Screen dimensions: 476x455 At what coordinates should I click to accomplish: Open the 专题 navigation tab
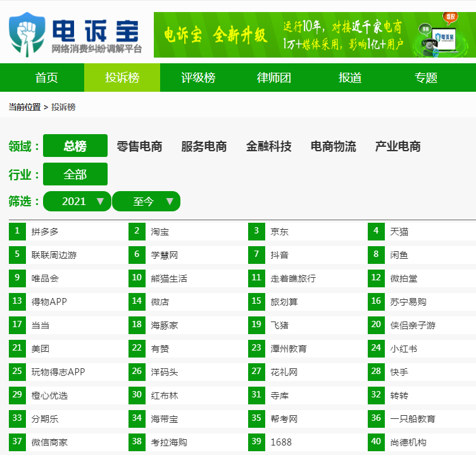pyautogui.click(x=426, y=78)
